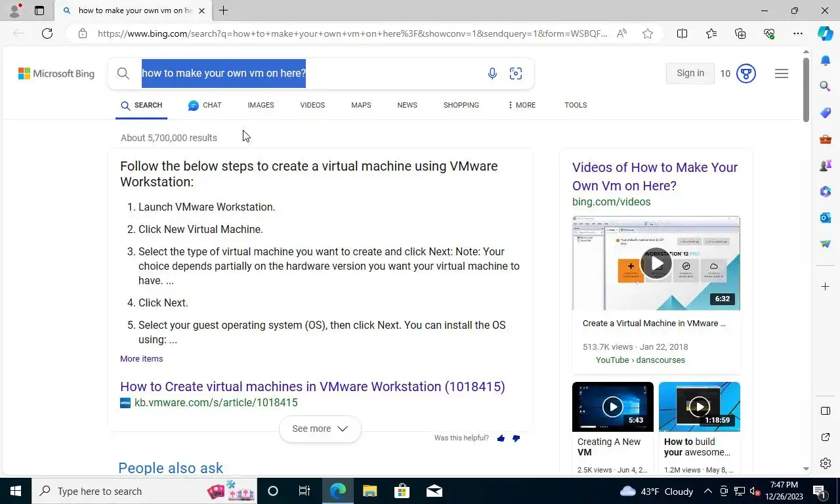
Task: Open kb.vmware.com article URL link
Action: click(x=216, y=403)
